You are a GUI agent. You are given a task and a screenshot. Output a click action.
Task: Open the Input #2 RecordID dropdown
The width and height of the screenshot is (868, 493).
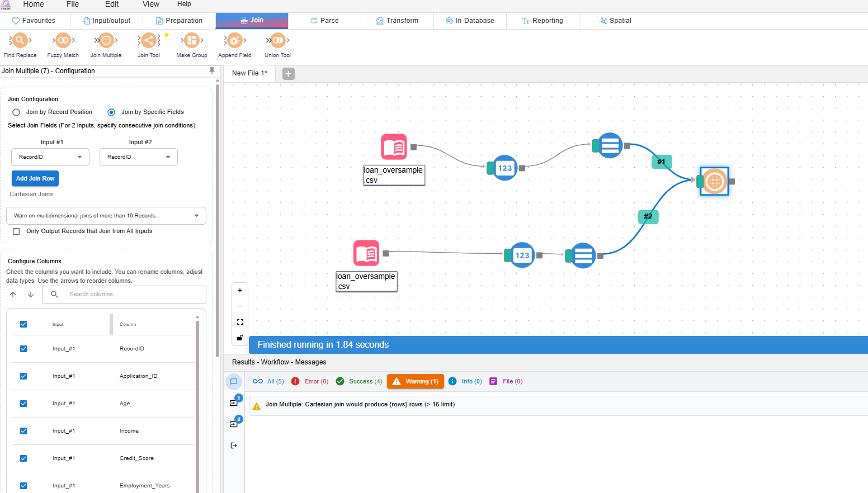coord(138,157)
